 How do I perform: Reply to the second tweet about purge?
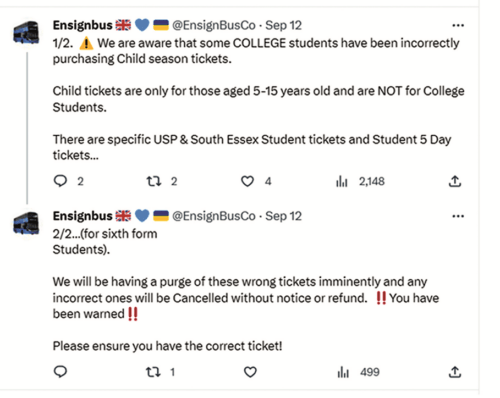click(60, 372)
